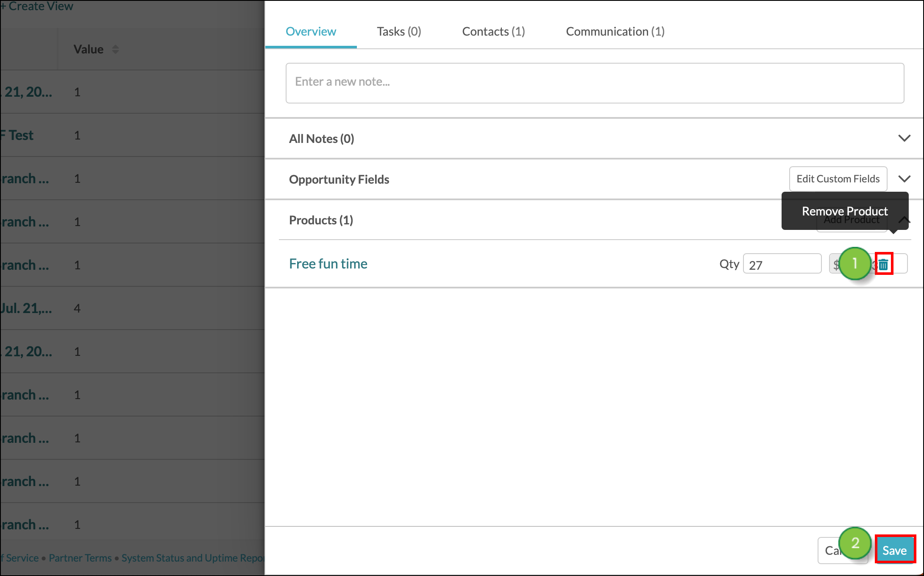Open the F Test row link
924x576 pixels.
point(17,135)
